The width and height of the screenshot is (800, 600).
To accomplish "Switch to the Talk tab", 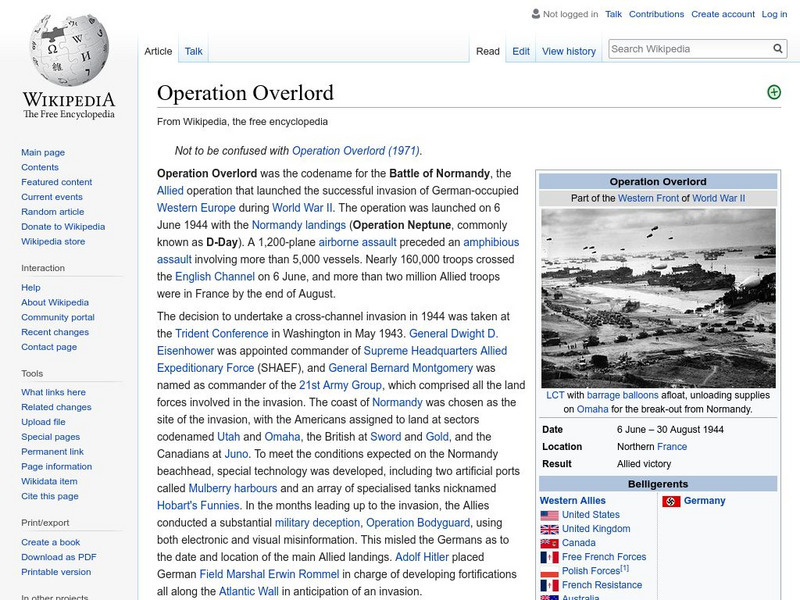I will pos(193,51).
